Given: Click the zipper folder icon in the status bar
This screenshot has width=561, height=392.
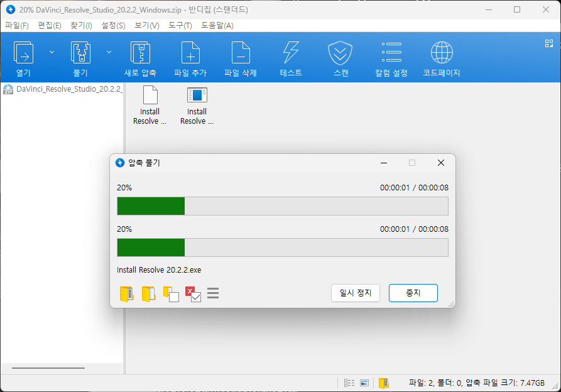Looking at the screenshot, I should coord(384,383).
